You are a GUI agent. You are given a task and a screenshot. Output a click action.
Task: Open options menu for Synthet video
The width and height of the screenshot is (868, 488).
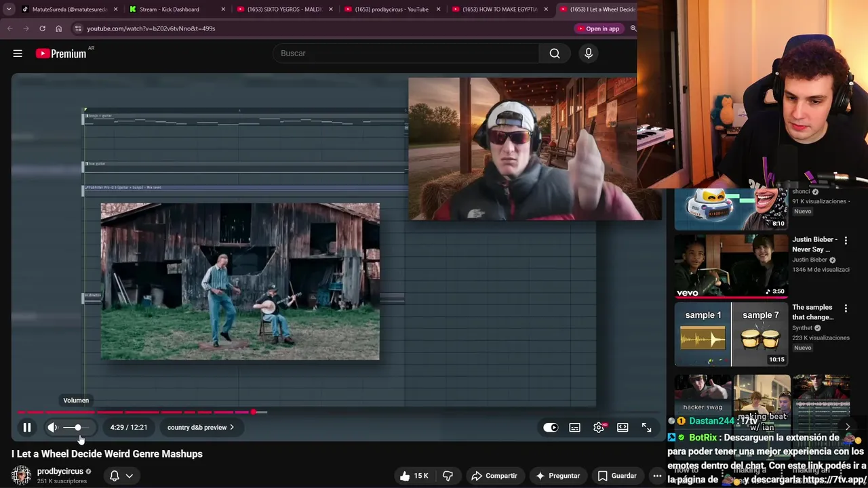[846, 308]
